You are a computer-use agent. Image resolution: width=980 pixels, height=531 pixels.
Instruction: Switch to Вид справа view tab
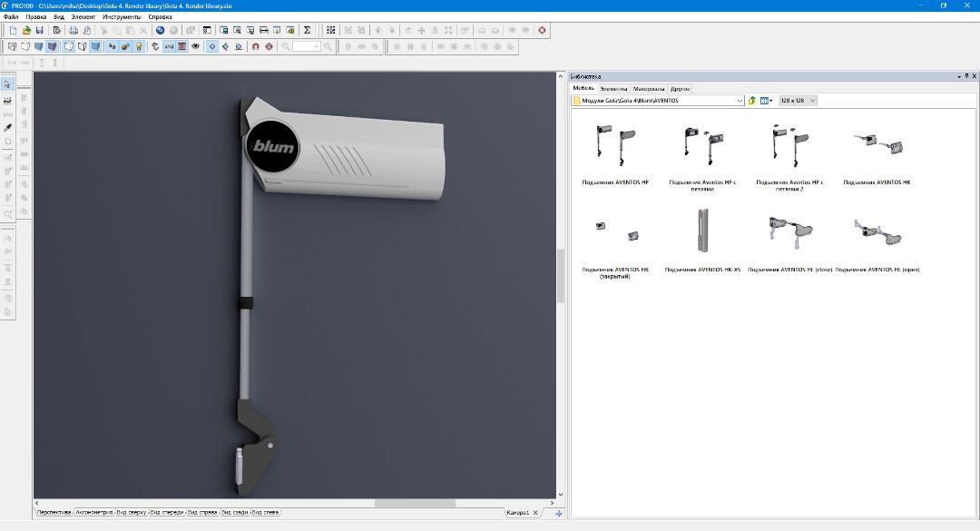coord(202,512)
